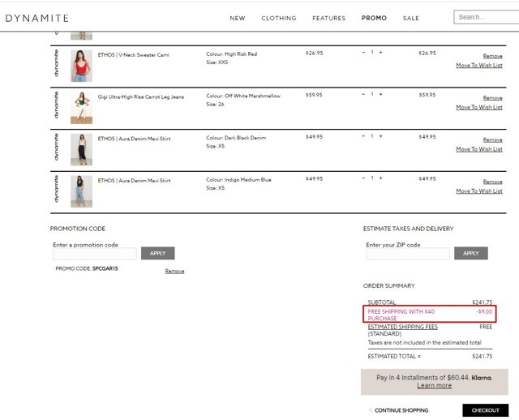519x420 pixels.
Task: Open the SALE menu
Action: [x=411, y=18]
